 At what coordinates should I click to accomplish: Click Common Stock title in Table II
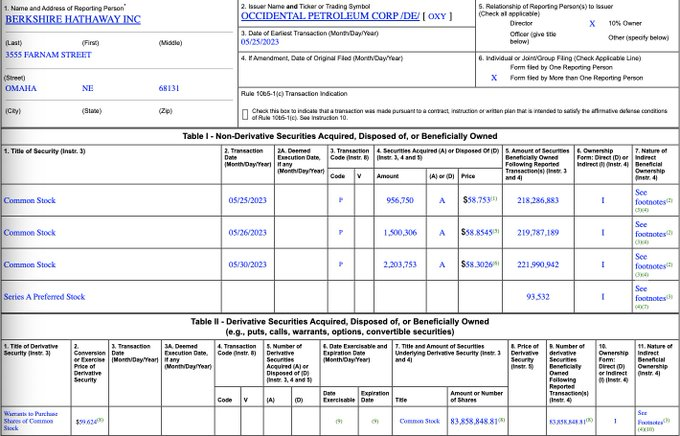pyautogui.click(x=419, y=421)
